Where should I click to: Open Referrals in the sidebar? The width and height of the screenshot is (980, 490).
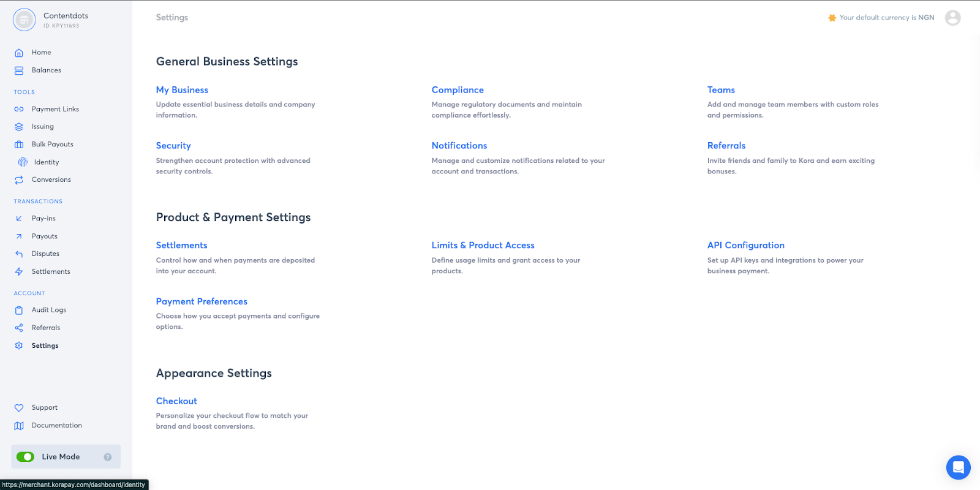tap(46, 328)
